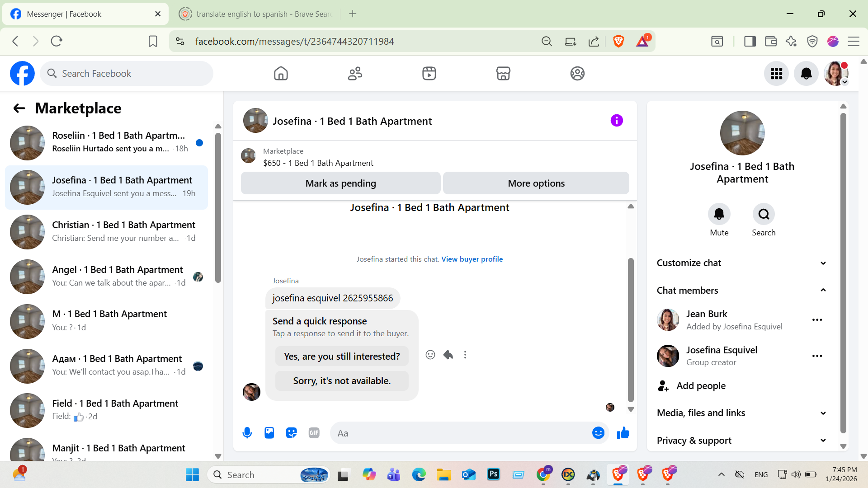868x488 pixels.
Task: Open the sticker picker icon
Action: tap(292, 433)
